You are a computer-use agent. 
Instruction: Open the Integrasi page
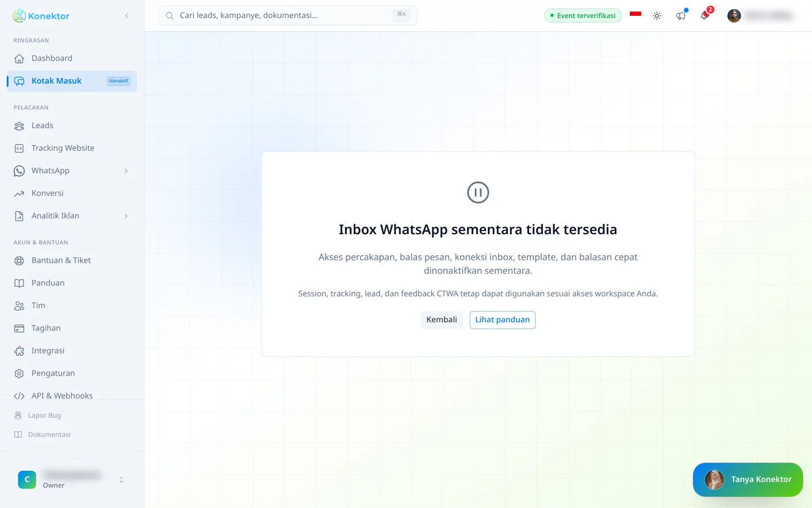(72, 351)
